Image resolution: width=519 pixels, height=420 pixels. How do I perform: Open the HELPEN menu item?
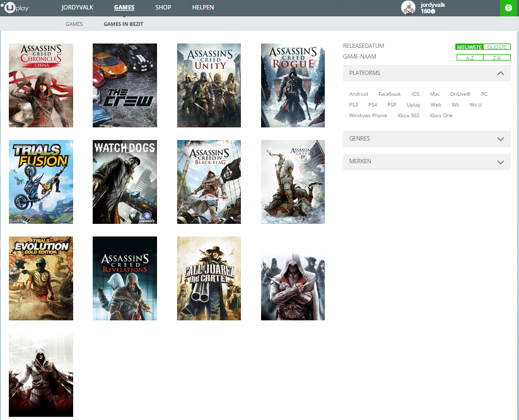click(x=203, y=8)
